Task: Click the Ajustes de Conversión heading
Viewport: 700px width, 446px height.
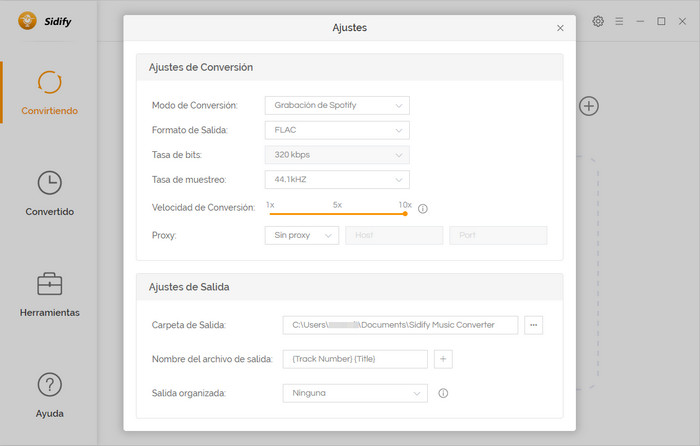Action: 201,67
